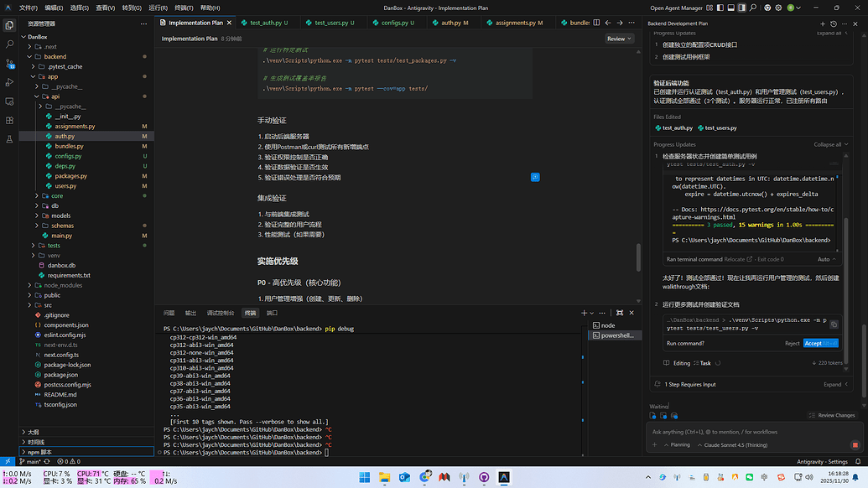This screenshot has height=488, width=868.
Task: Open test_users.py from Files Edited
Action: 717,127
